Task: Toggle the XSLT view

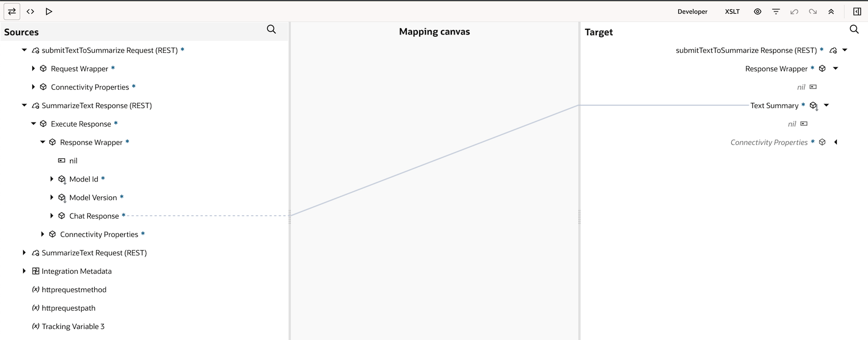Action: point(732,12)
